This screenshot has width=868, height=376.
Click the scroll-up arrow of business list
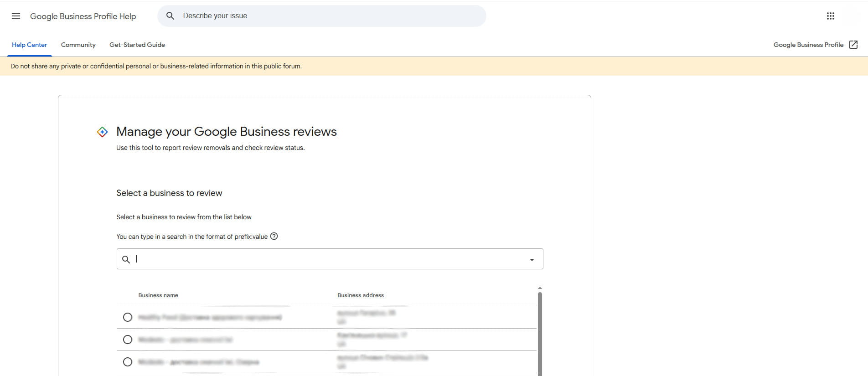tap(540, 288)
